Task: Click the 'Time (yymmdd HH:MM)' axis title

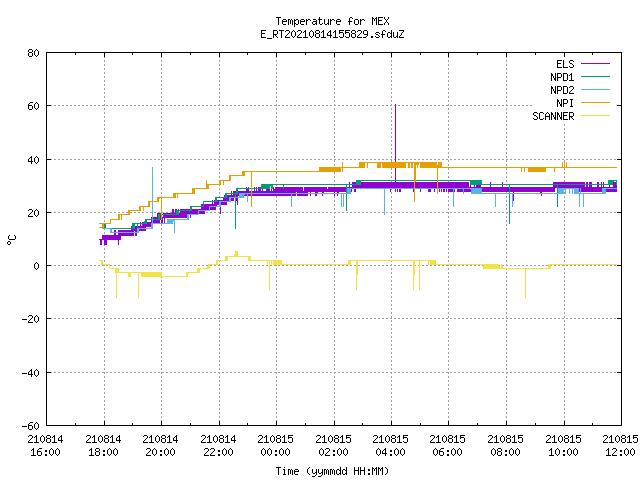Action: click(332, 471)
